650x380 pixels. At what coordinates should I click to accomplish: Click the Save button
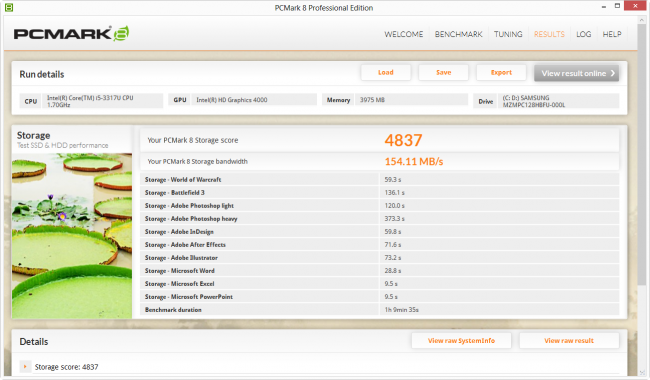444,73
